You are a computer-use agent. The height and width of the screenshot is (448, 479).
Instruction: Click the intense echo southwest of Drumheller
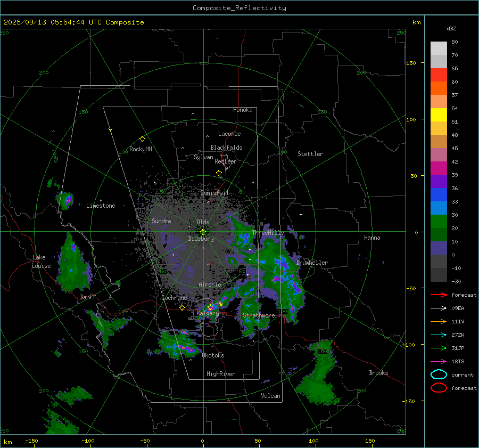[x=277, y=279]
